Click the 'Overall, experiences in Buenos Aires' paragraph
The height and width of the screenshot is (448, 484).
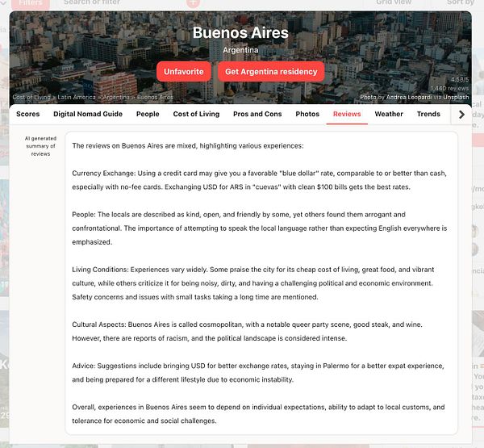[258, 414]
